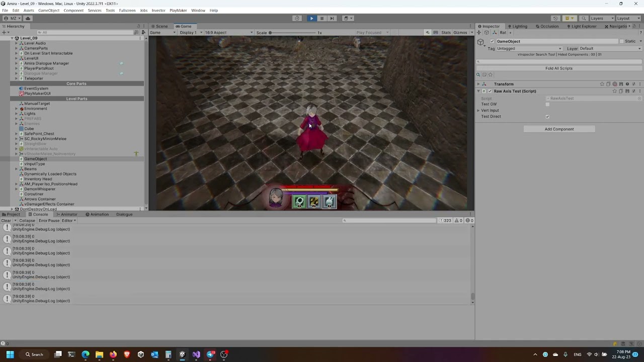This screenshot has height=362, width=644.
Task: Open the GameObject menu in the menu bar
Action: point(48,10)
